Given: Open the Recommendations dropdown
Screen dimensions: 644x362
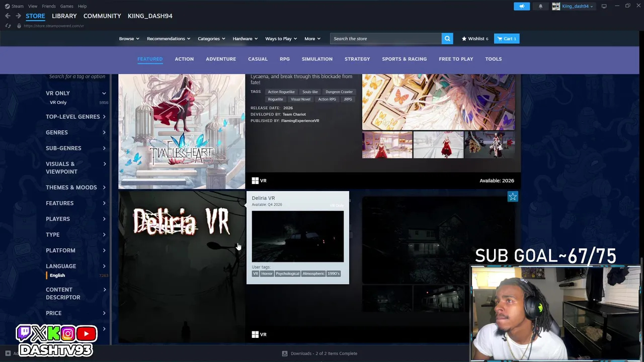Looking at the screenshot, I should pos(169,39).
